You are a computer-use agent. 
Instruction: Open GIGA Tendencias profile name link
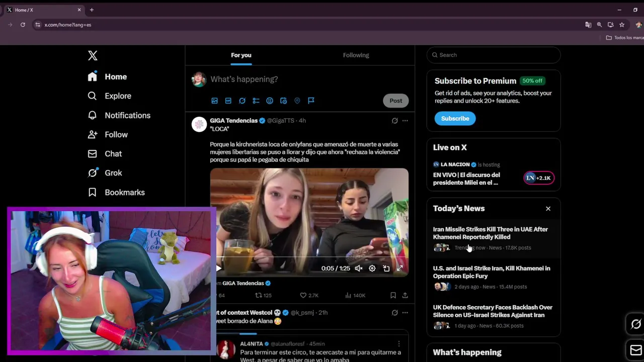coord(233,121)
